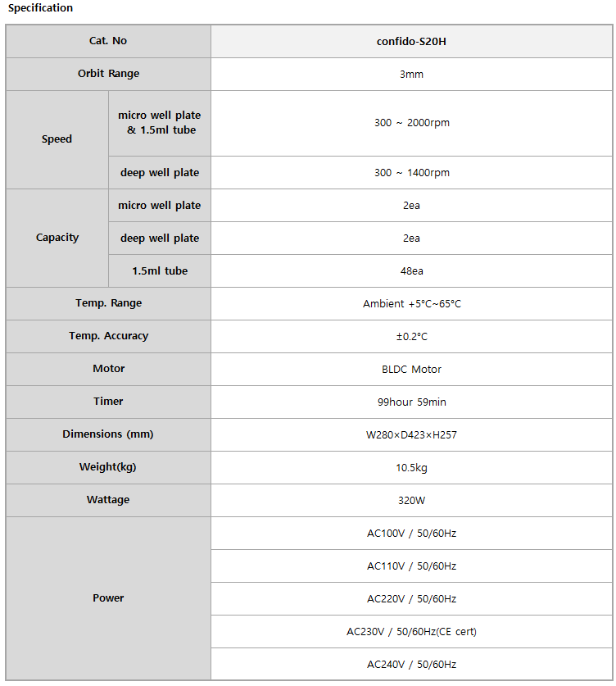The image size is (616, 686).
Task: Click the ±0.2°C accuracy value
Action: tap(411, 337)
